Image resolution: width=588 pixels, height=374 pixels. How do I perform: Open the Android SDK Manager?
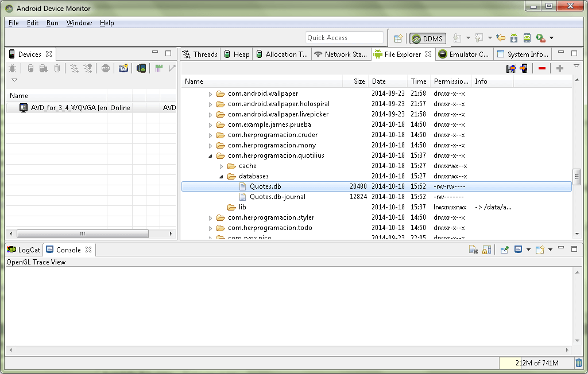514,38
